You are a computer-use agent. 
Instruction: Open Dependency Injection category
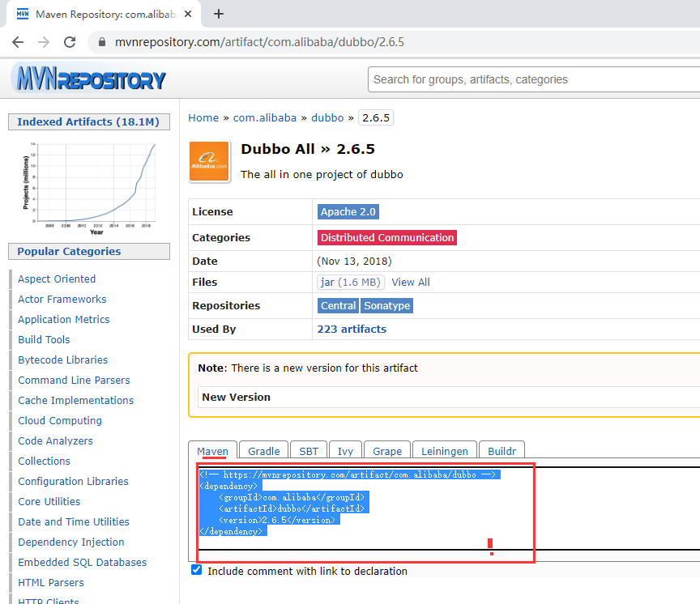[x=71, y=542]
